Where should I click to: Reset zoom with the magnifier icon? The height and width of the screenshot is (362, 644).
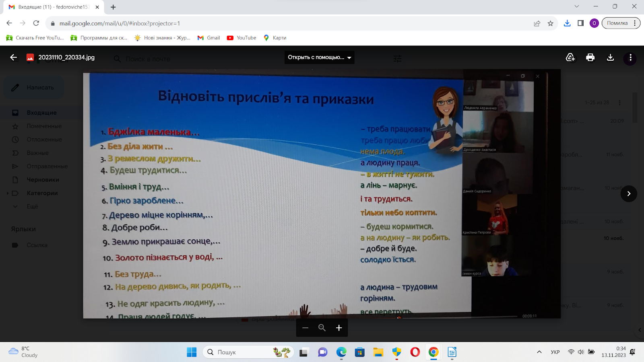(x=322, y=328)
